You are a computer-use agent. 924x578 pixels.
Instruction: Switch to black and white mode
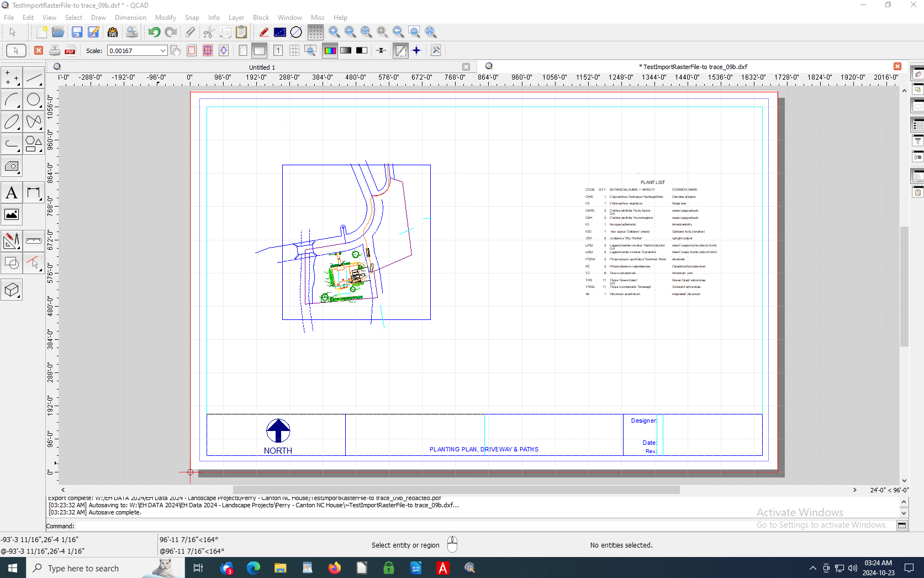[362, 51]
